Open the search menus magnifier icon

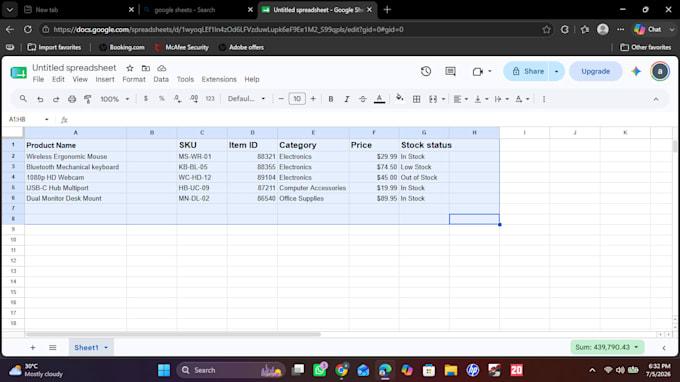[23, 99]
